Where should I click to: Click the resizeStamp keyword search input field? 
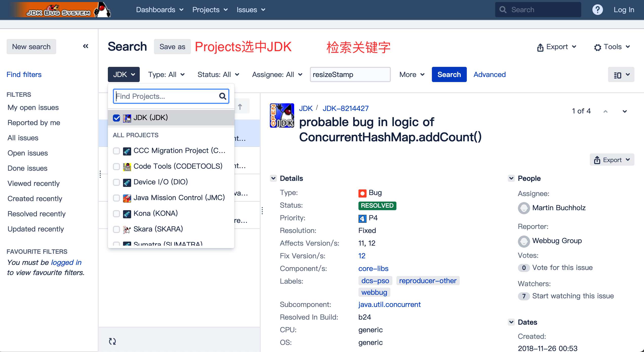[350, 74]
